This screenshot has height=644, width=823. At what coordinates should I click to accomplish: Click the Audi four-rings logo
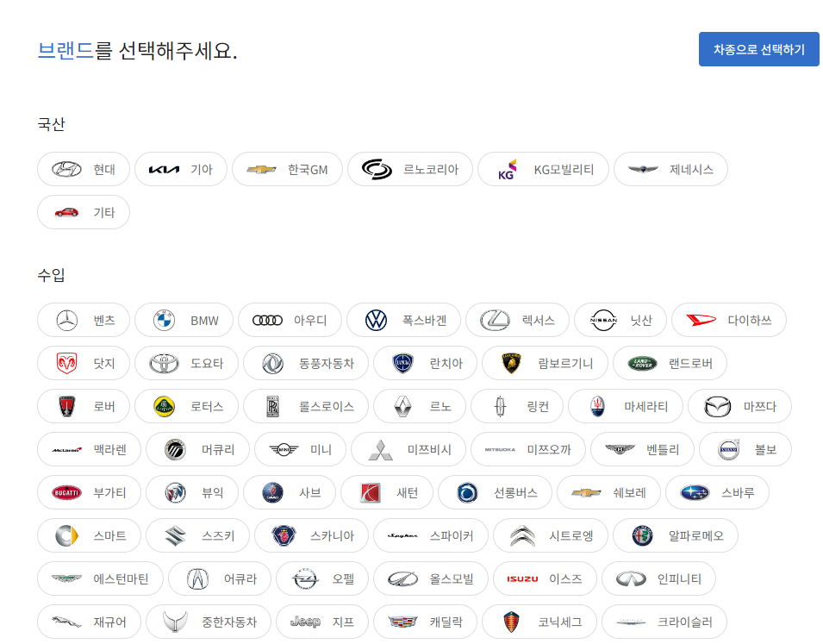[x=267, y=321]
